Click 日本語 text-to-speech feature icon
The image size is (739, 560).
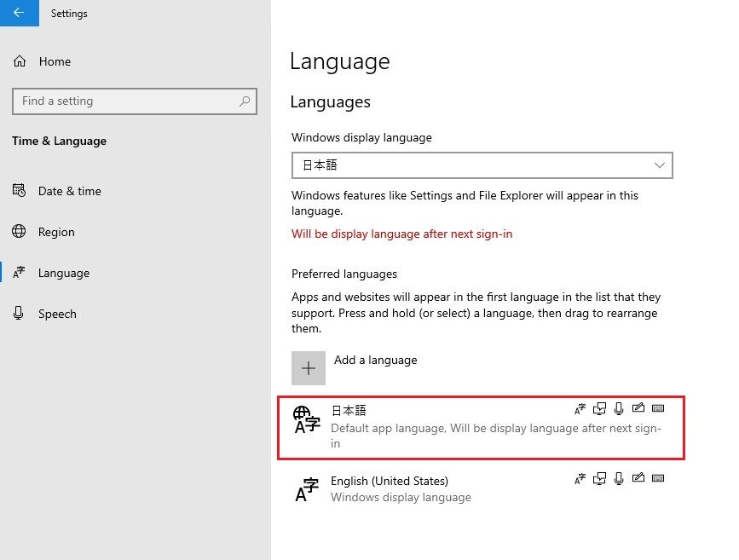pos(599,408)
